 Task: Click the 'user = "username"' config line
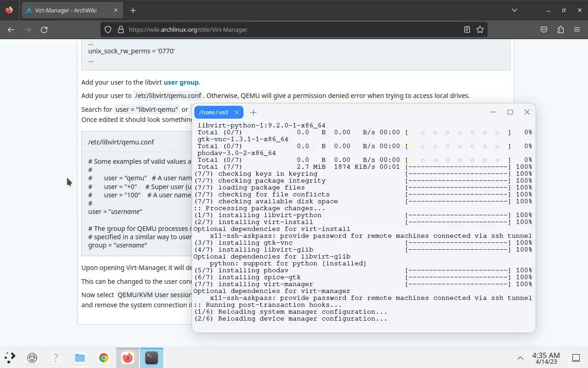click(x=115, y=212)
